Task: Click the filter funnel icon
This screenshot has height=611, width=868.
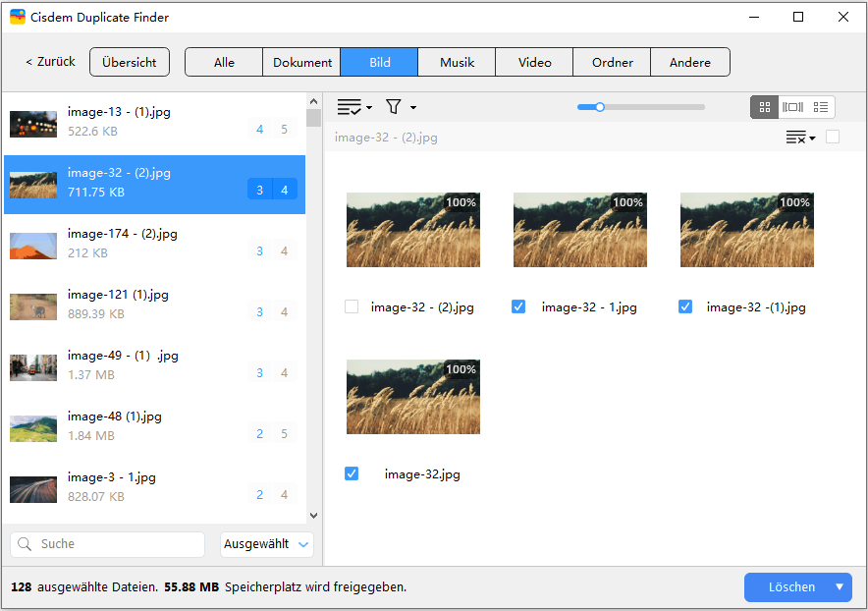Action: [394, 107]
